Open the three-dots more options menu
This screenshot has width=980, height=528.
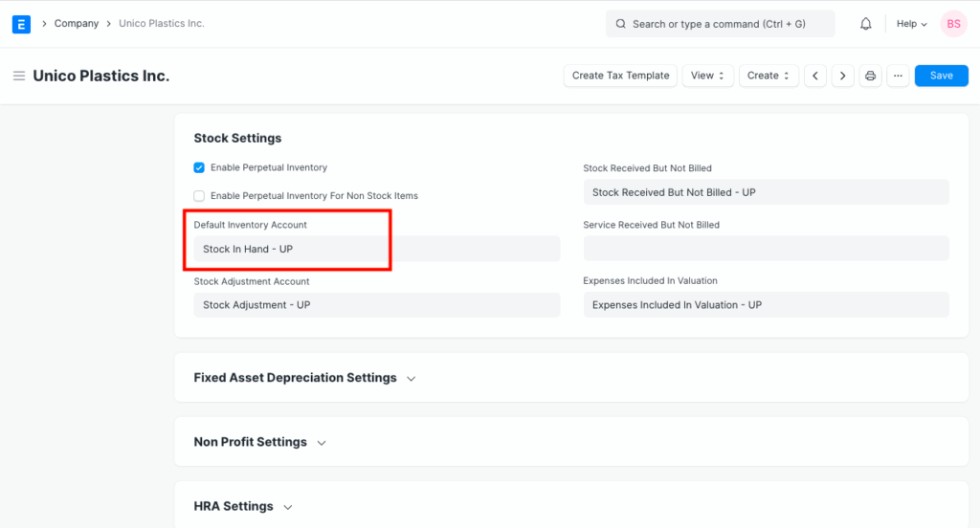click(897, 76)
